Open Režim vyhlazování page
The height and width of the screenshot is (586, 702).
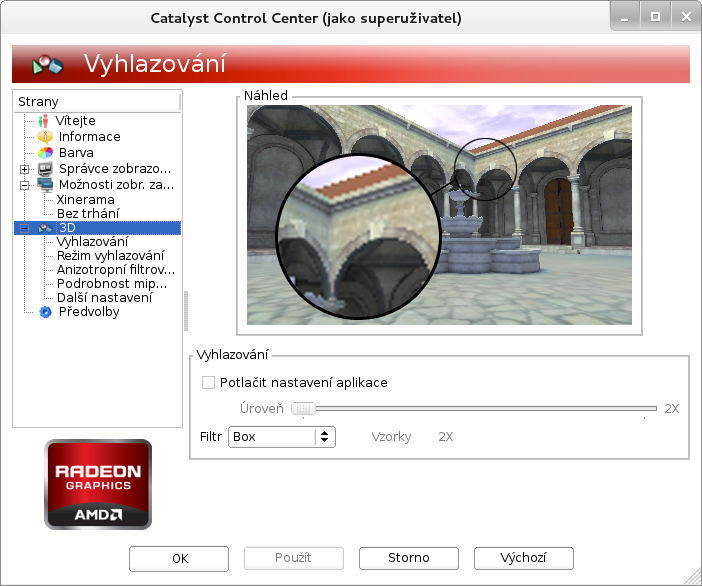point(111,256)
